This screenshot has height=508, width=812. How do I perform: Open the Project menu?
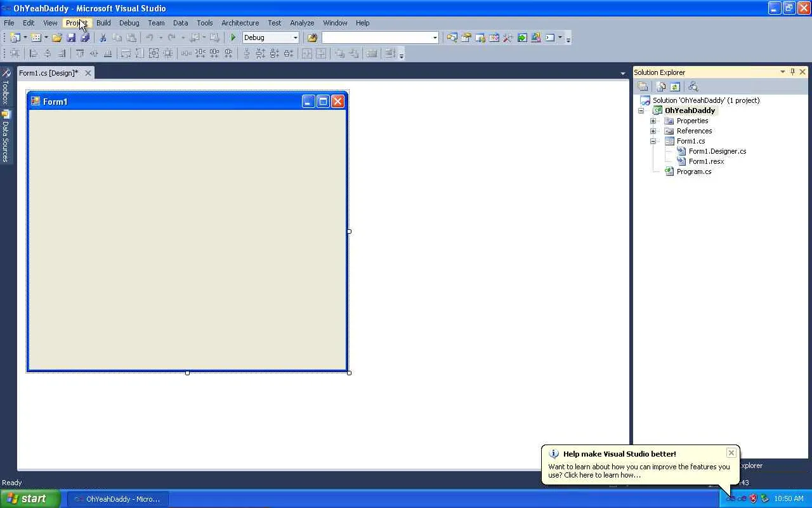[x=77, y=23]
